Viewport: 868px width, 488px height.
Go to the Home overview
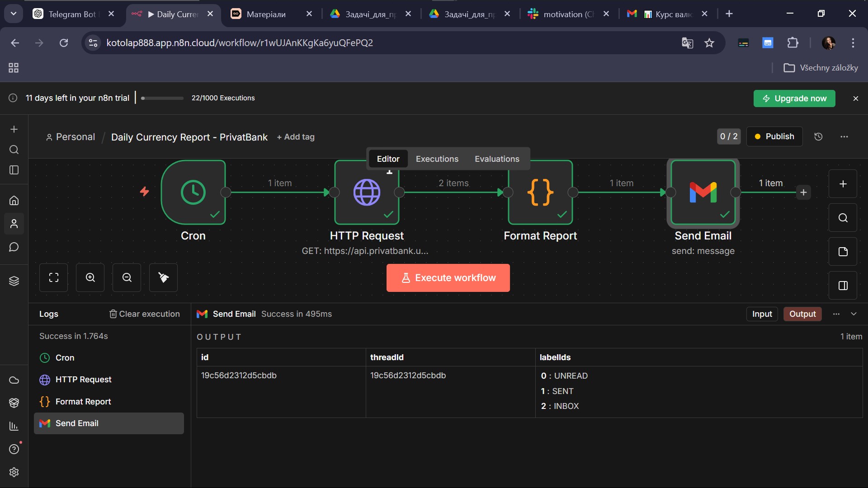[x=14, y=200]
